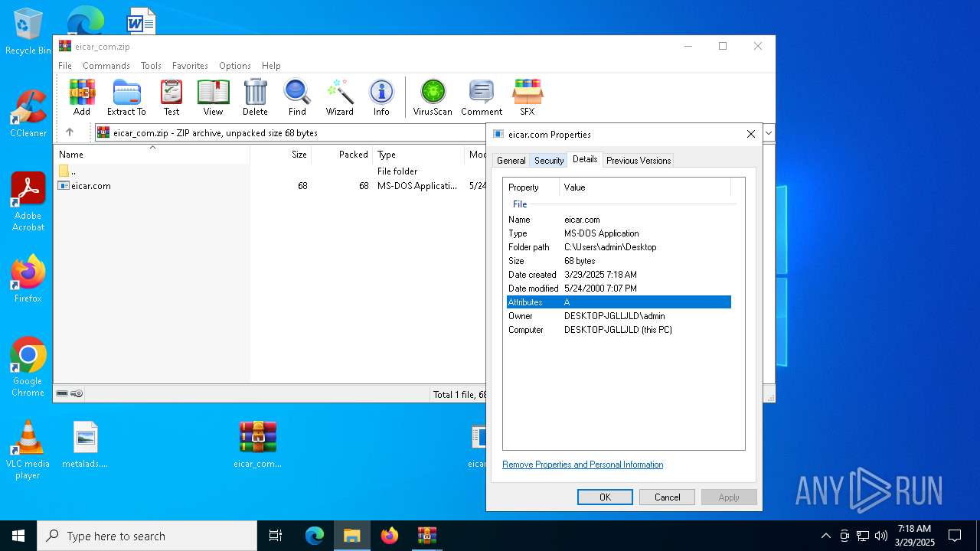This screenshot has width=980, height=551.
Task: Click the Value column header
Action: click(x=645, y=187)
